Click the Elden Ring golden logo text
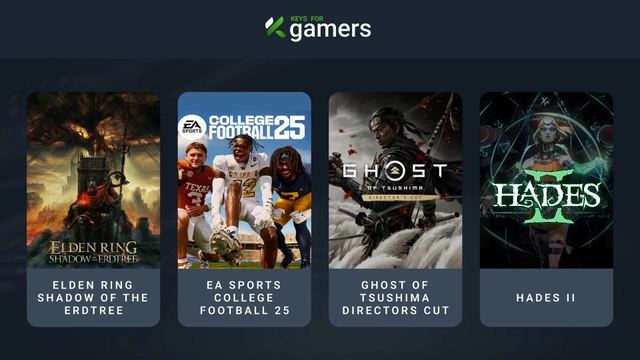 93,252
